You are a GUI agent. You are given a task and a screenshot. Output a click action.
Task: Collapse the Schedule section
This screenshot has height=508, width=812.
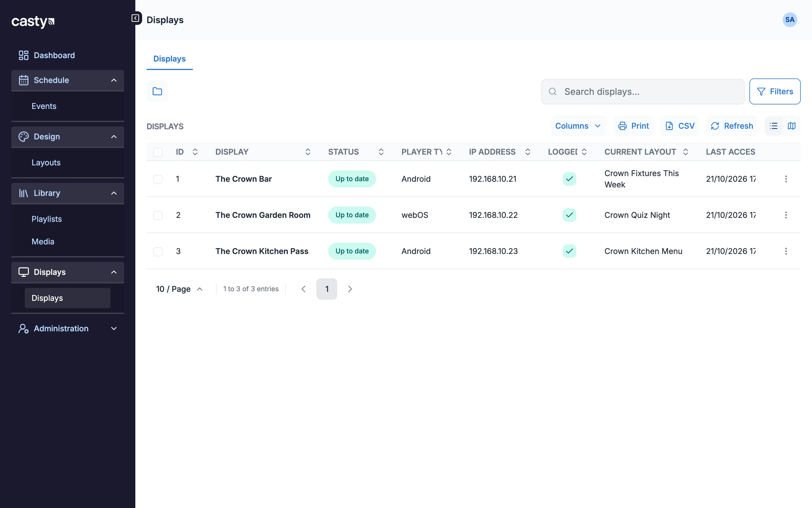pyautogui.click(x=67, y=80)
